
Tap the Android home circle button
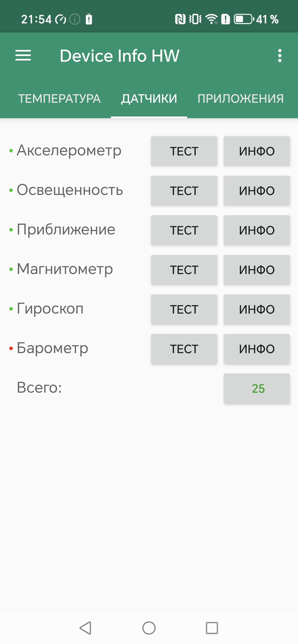tap(149, 628)
